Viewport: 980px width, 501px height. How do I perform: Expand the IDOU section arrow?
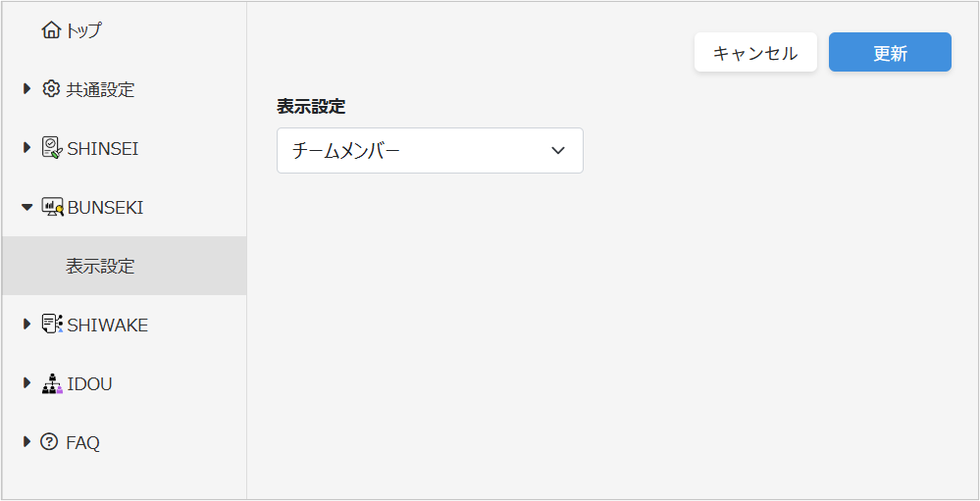(x=27, y=383)
